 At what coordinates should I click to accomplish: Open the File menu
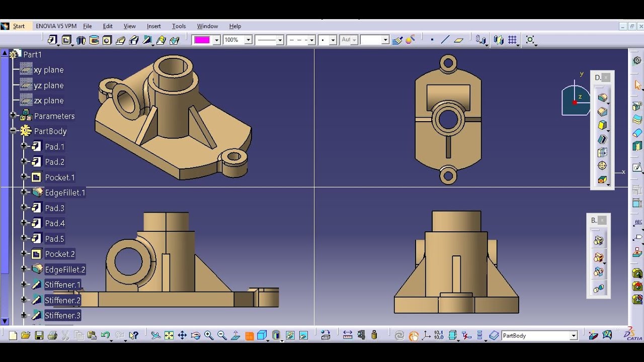[88, 26]
